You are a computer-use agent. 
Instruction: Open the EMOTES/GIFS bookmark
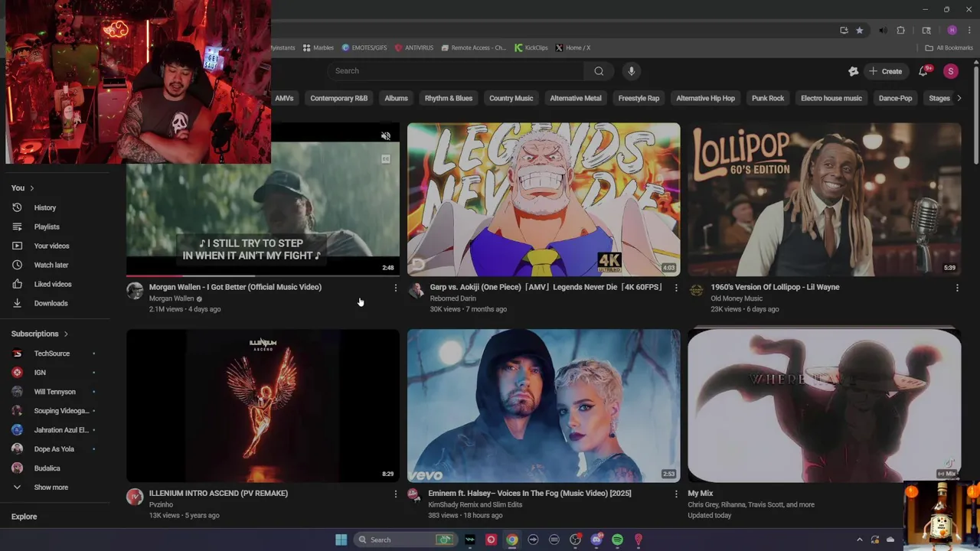(364, 47)
